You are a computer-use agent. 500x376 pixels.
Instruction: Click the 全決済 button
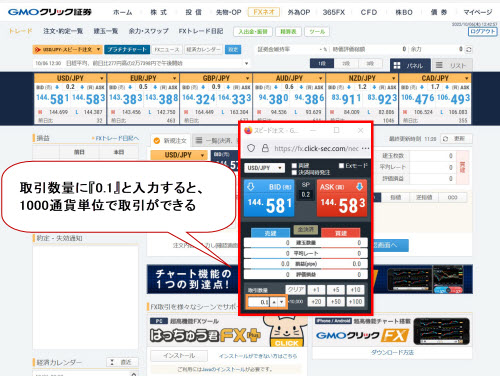click(x=306, y=229)
